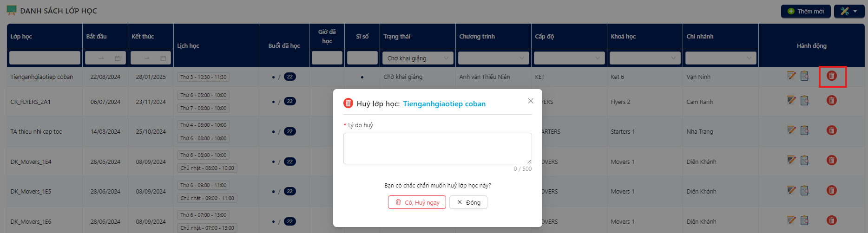Open the Chi nhánh filter dropdown
868x233 pixels.
coord(721,58)
